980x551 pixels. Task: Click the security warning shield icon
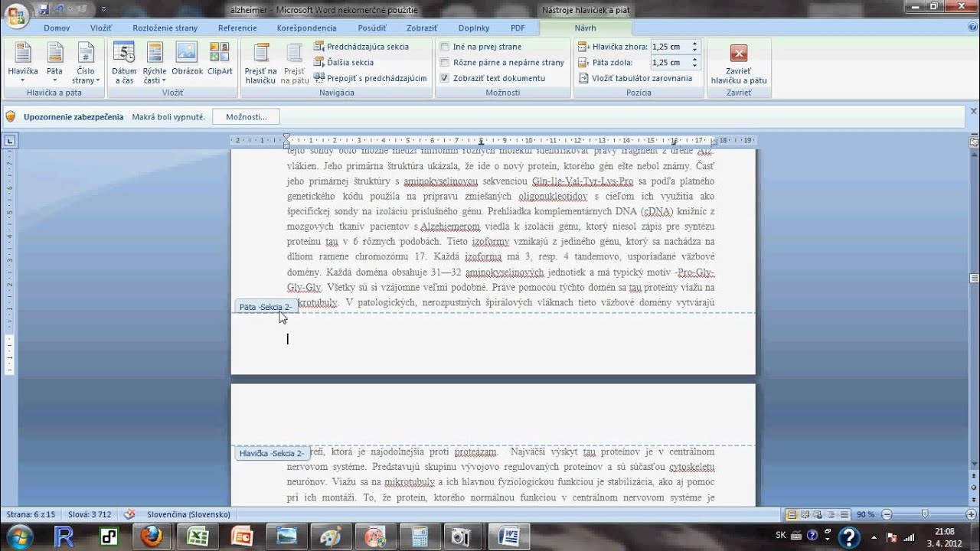[11, 116]
